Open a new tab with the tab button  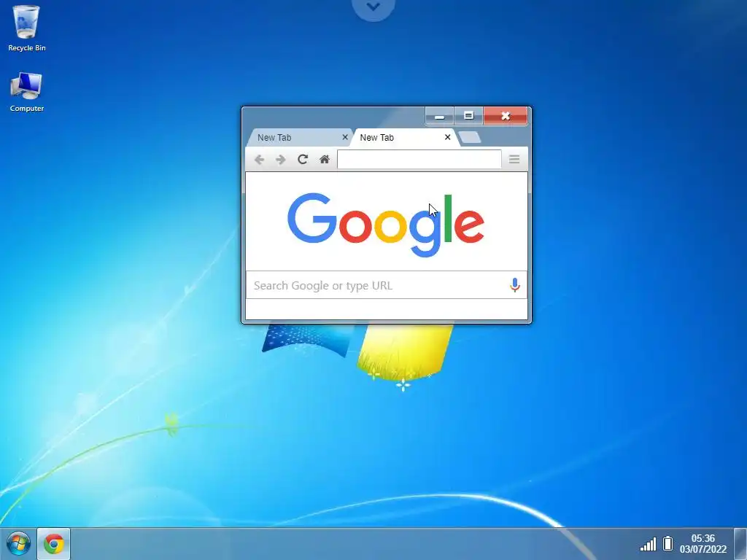pos(471,137)
